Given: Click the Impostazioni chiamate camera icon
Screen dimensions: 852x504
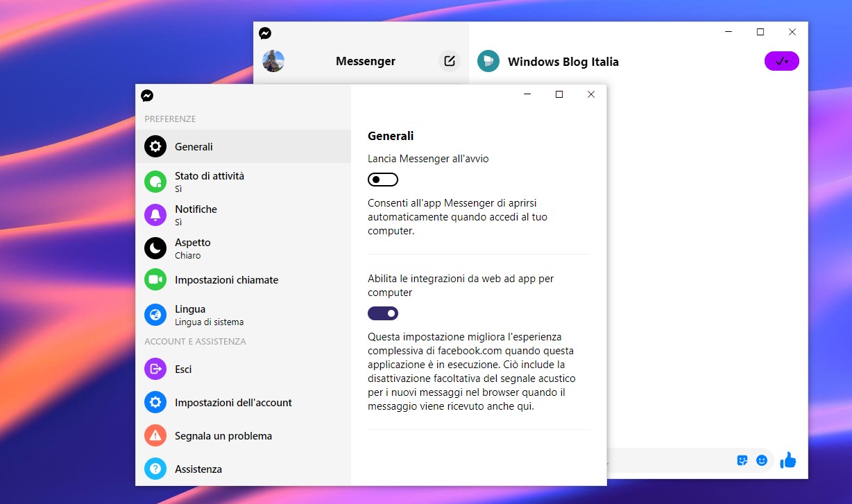Looking at the screenshot, I should tap(155, 279).
